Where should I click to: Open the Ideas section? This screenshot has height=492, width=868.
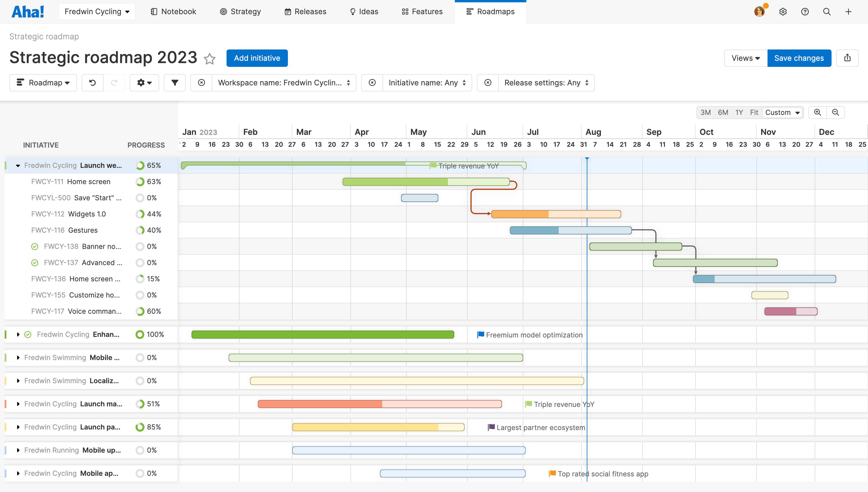click(364, 11)
